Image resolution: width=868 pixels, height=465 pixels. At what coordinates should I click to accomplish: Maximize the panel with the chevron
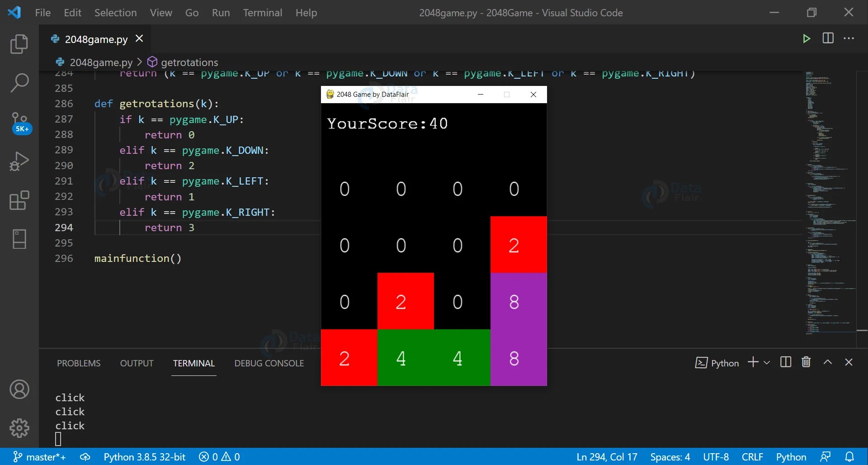click(x=828, y=362)
